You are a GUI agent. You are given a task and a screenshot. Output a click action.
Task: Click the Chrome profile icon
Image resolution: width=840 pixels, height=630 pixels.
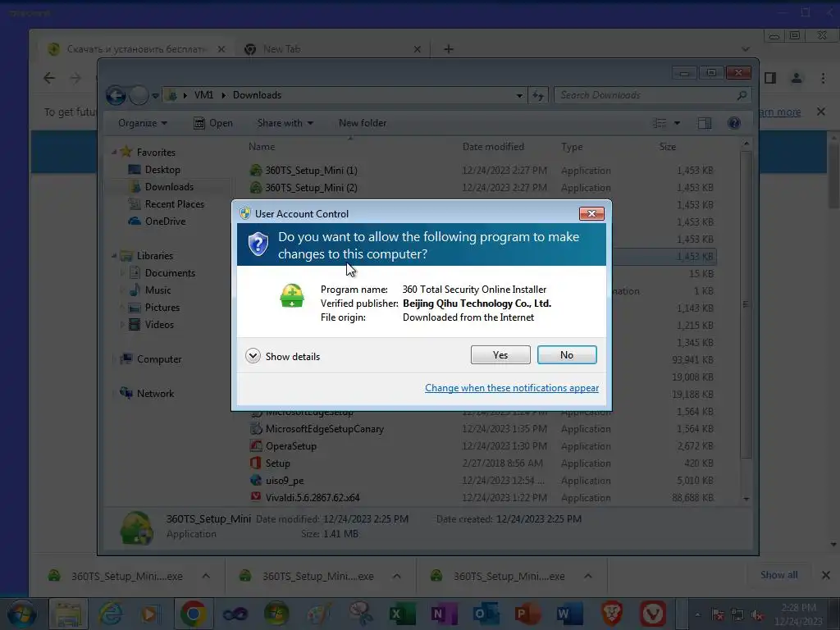tap(797, 78)
